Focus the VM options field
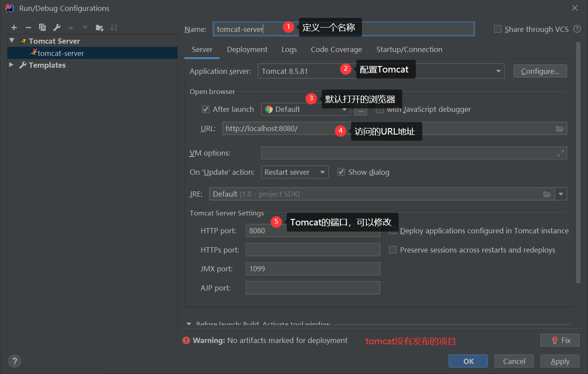The image size is (588, 374). 414,153
